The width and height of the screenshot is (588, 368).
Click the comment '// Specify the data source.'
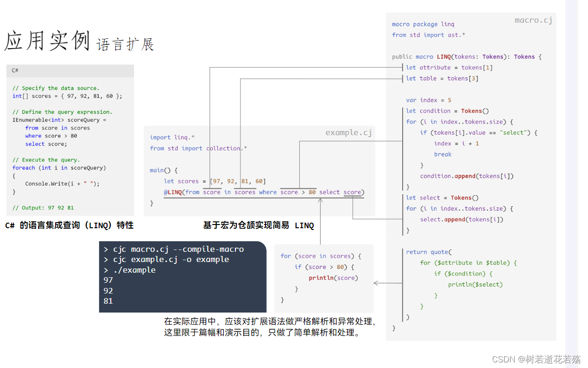point(56,88)
